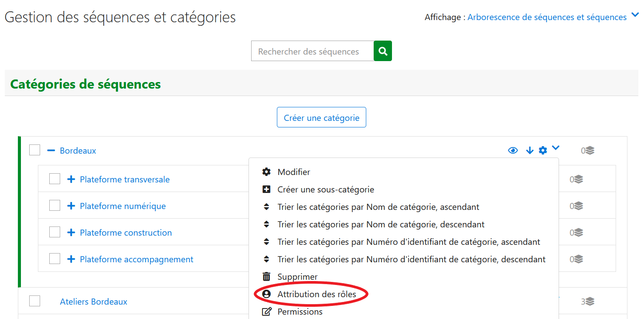This screenshot has height=319, width=644.
Task: Open the Ateliers Bordeaux category link
Action: click(93, 301)
